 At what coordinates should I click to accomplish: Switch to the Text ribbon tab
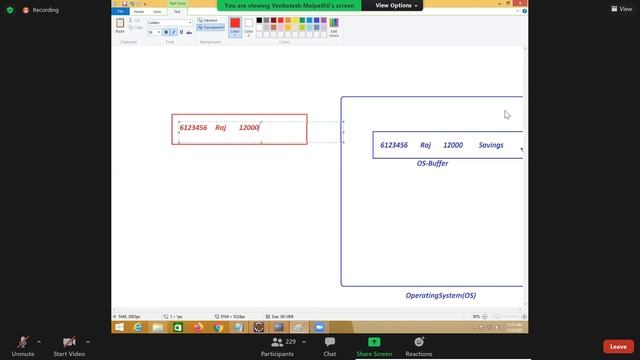(177, 11)
